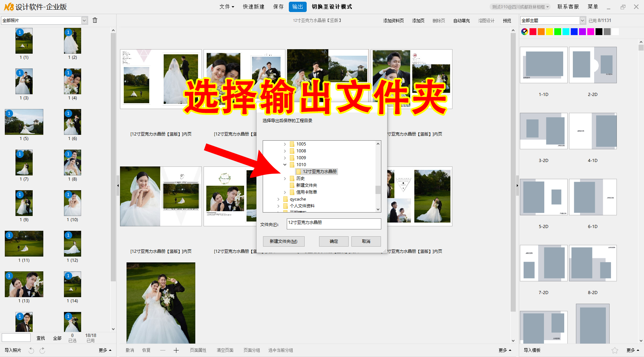Click 自动填充 to auto-fill pages

(x=461, y=21)
